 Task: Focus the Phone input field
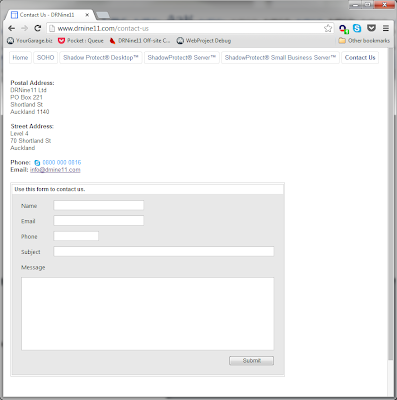point(76,236)
